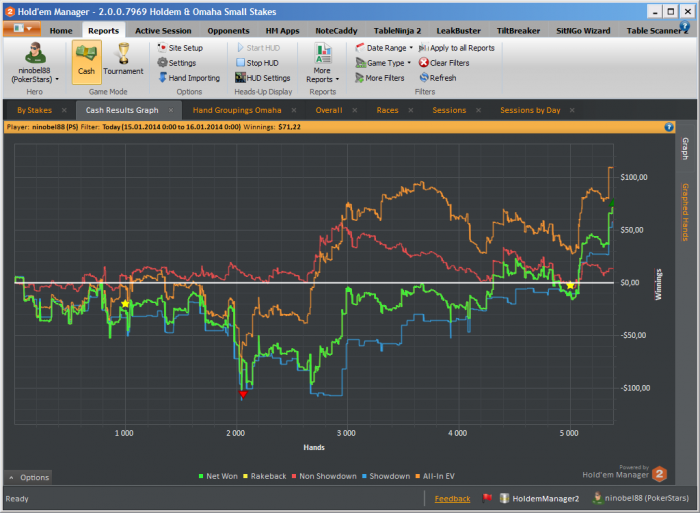
Task: Open the SitNGo Wizard tab
Action: [x=583, y=31]
